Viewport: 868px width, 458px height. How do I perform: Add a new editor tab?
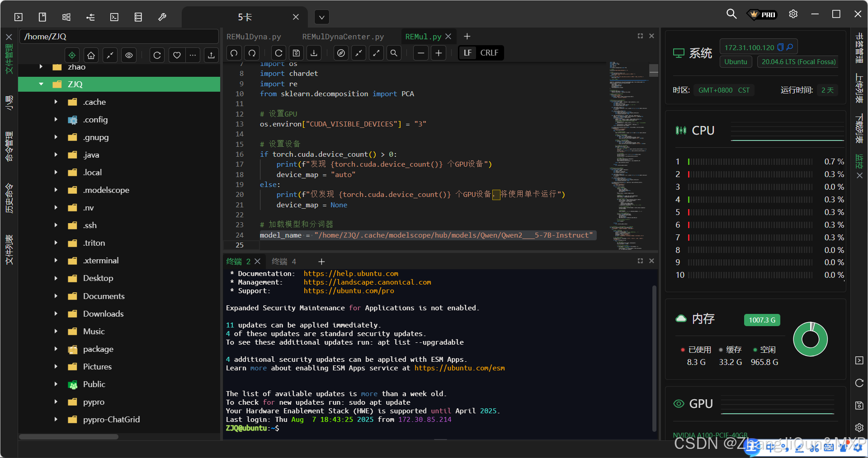(467, 36)
